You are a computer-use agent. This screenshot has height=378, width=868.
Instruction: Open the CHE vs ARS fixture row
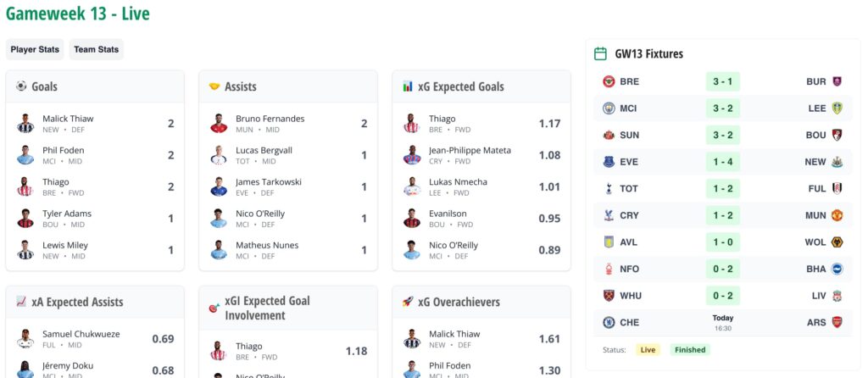722,323
